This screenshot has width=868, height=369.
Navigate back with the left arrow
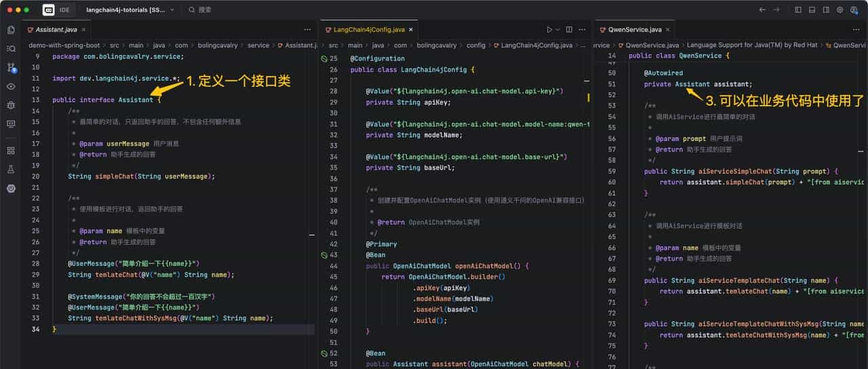[762, 9]
